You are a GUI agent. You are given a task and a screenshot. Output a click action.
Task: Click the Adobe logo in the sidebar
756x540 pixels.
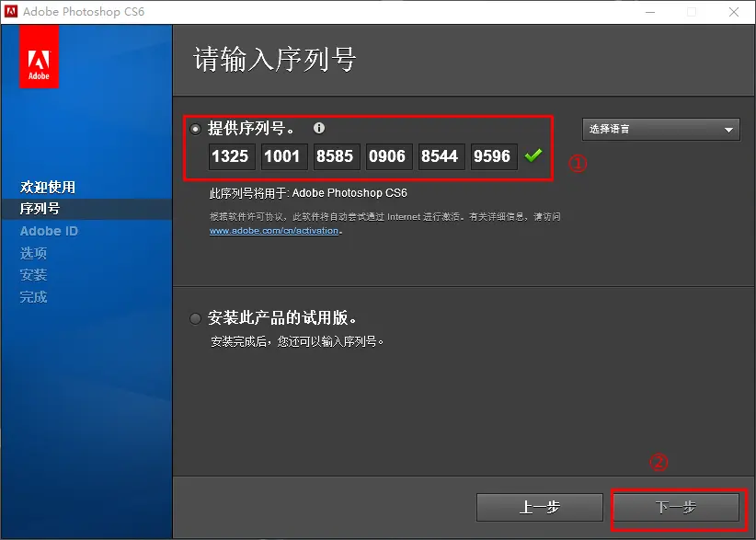coord(39,57)
